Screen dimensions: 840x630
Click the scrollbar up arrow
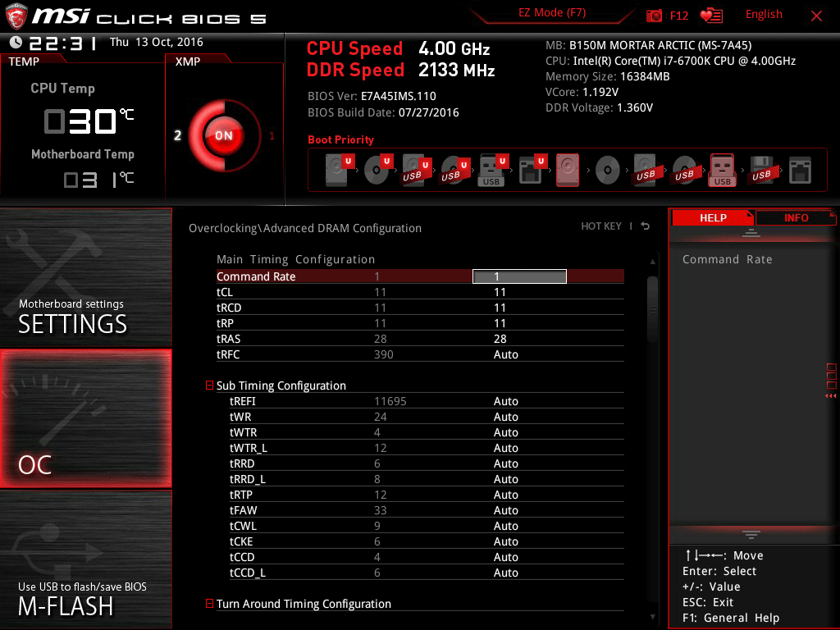click(x=652, y=262)
